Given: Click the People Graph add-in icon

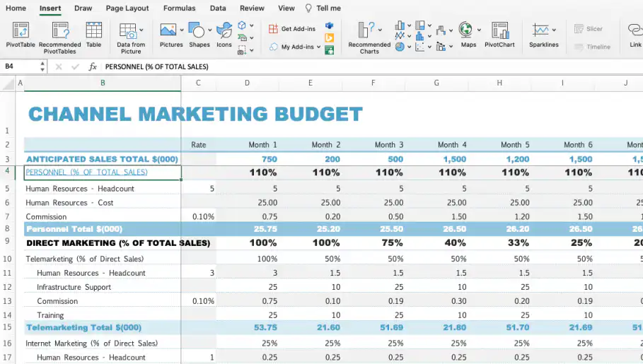Looking at the screenshot, I should point(330,50).
